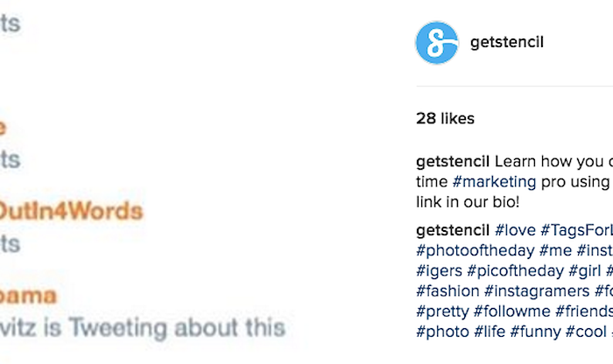Click the #picoftheday hashtag
Screen dimensions: 613x364
(516, 270)
